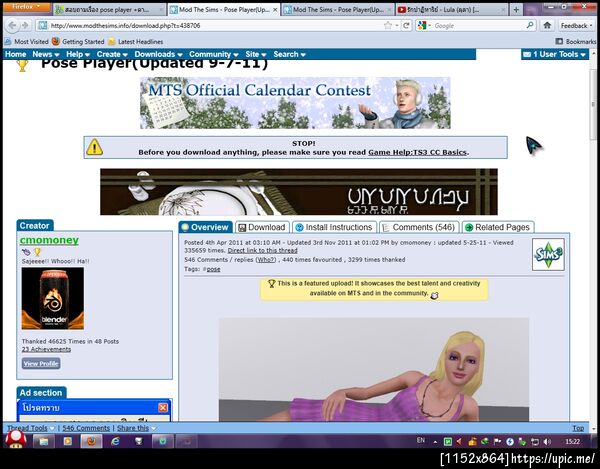Open Latest Headlines feed bookmark

pos(135,41)
